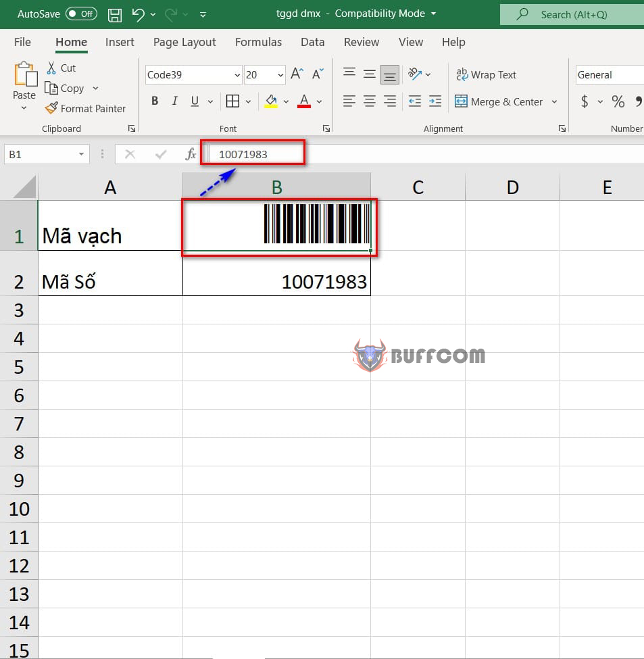This screenshot has width=644, height=659.
Task: Increase font size with large A icon
Action: point(297,74)
